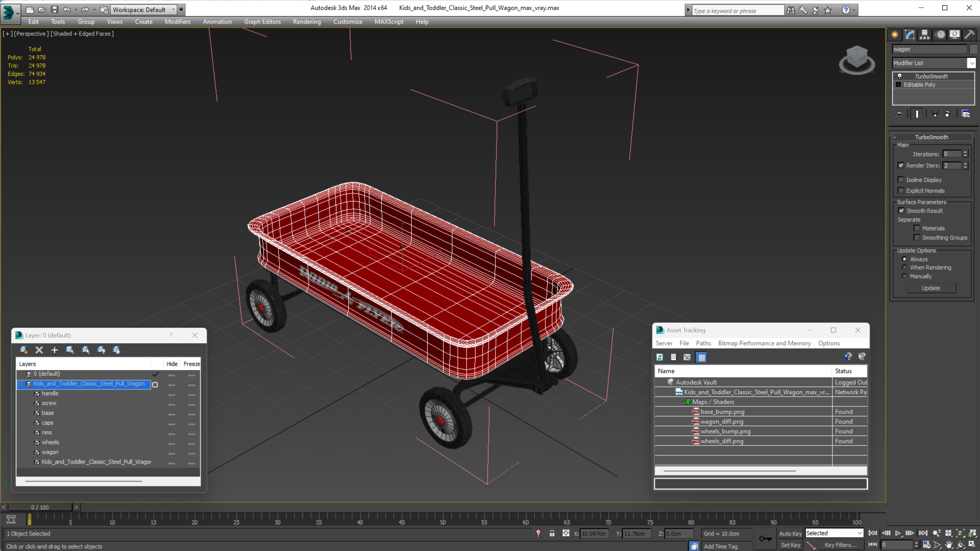980x551 pixels.
Task: Select the When Rendering update option
Action: [x=905, y=267]
